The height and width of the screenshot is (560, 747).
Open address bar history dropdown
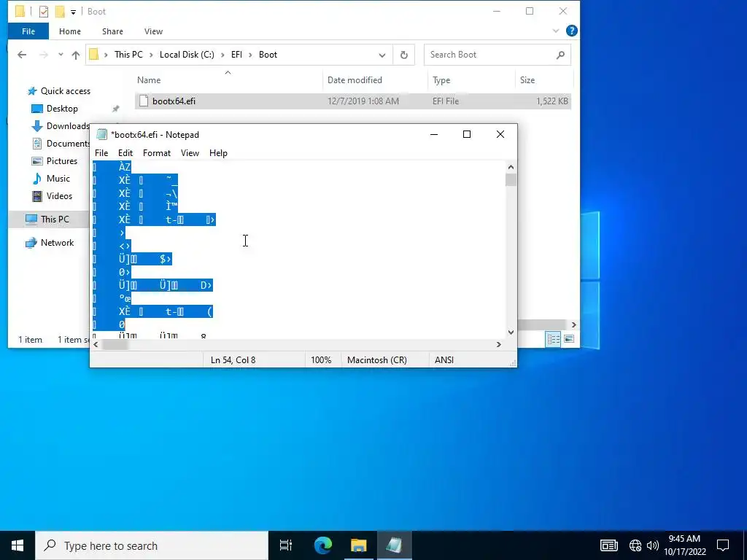tap(382, 55)
